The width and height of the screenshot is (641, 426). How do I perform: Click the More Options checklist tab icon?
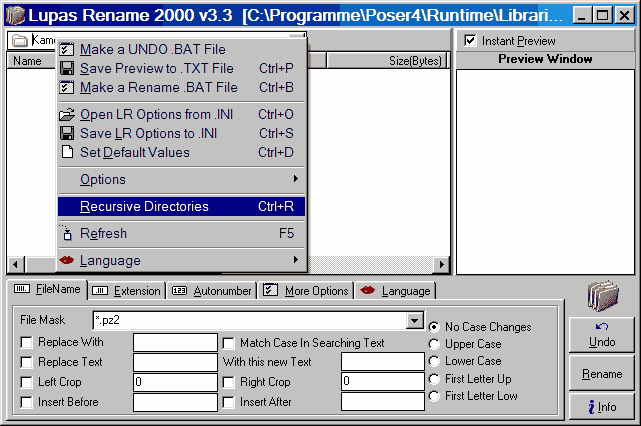coord(270,290)
